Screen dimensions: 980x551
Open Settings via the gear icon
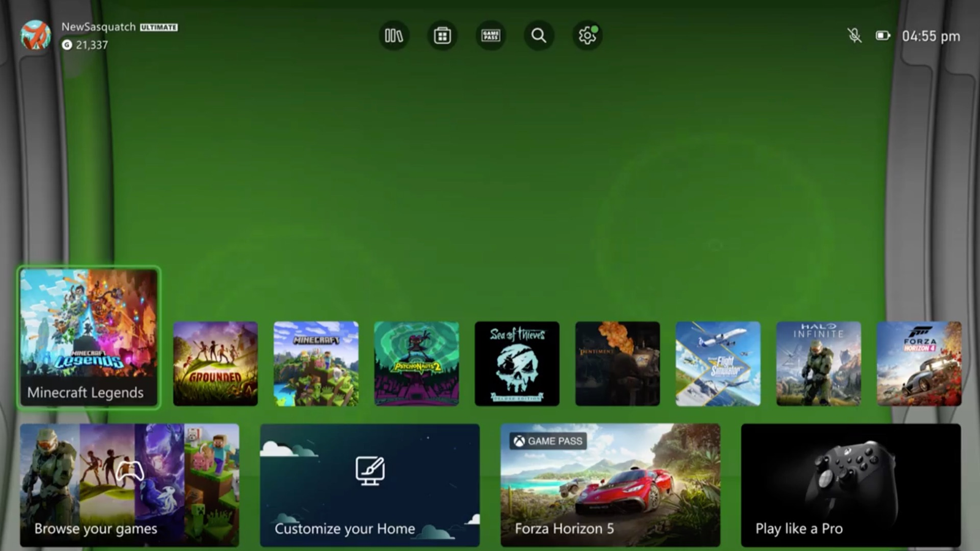tap(587, 36)
